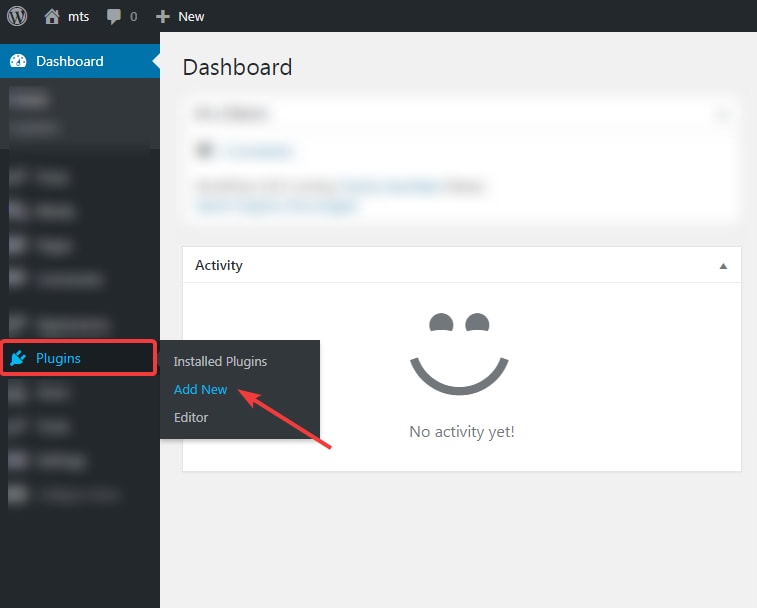757x608 pixels.
Task: Open Installed Plugins submenu item
Action: click(220, 361)
